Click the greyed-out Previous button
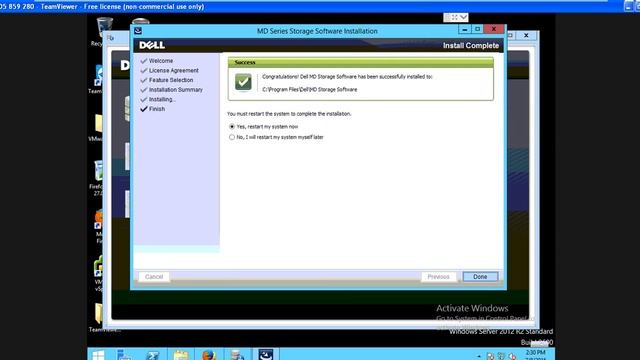640x360 pixels. tap(438, 277)
